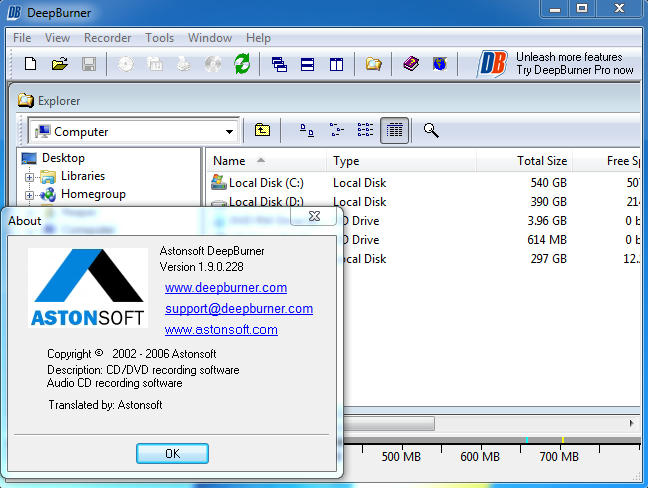Select Libraries in the folder tree
Image resolution: width=648 pixels, height=488 pixels.
pyautogui.click(x=83, y=176)
